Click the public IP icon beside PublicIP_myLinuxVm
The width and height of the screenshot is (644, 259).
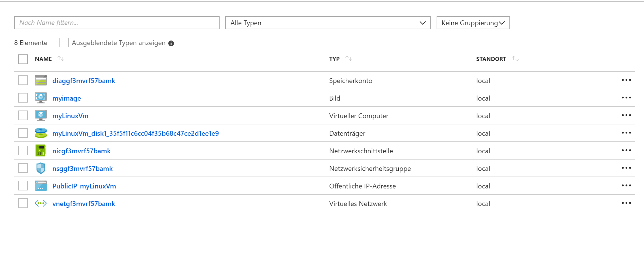[41, 186]
